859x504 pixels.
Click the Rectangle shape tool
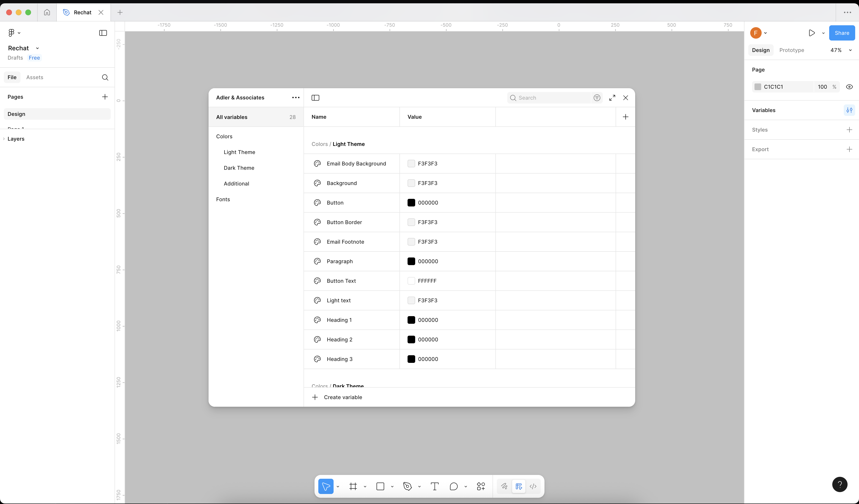tap(380, 486)
